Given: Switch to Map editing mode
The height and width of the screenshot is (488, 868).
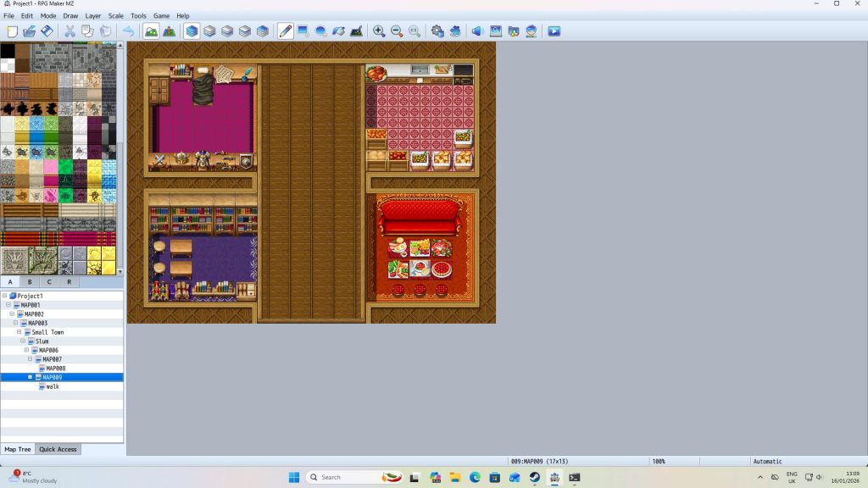Looking at the screenshot, I should click(151, 31).
